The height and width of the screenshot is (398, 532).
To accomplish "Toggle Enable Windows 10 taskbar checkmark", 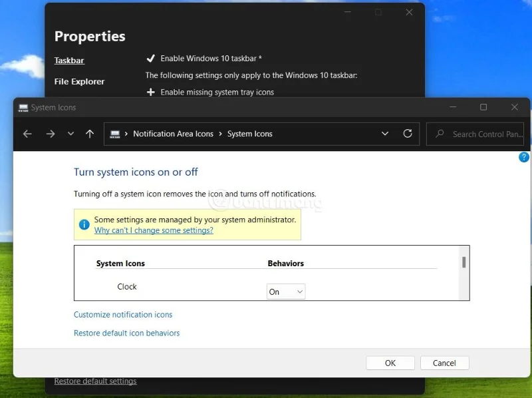I will [151, 59].
